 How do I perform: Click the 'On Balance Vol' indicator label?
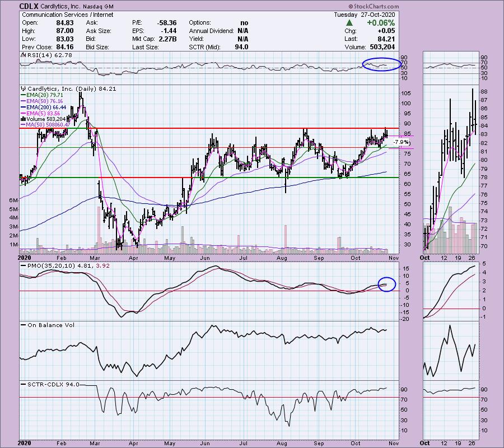pos(51,325)
